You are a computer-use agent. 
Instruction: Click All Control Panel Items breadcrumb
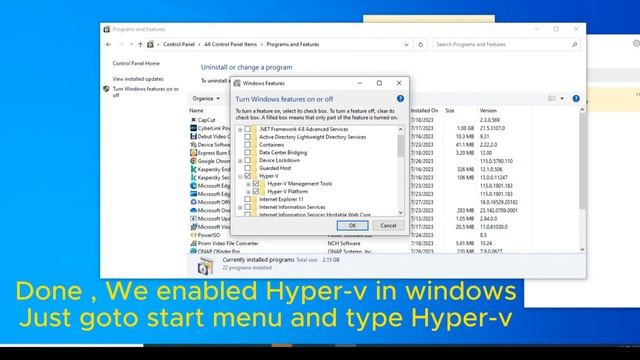click(x=231, y=44)
